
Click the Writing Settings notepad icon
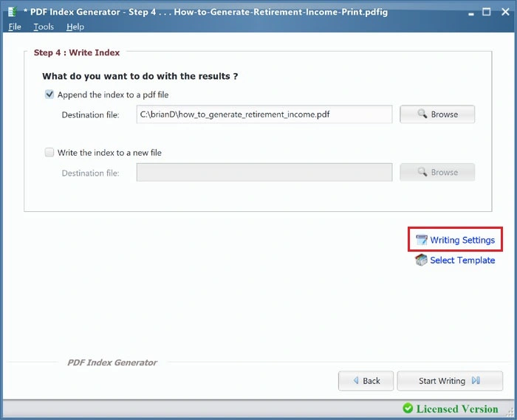pos(422,240)
